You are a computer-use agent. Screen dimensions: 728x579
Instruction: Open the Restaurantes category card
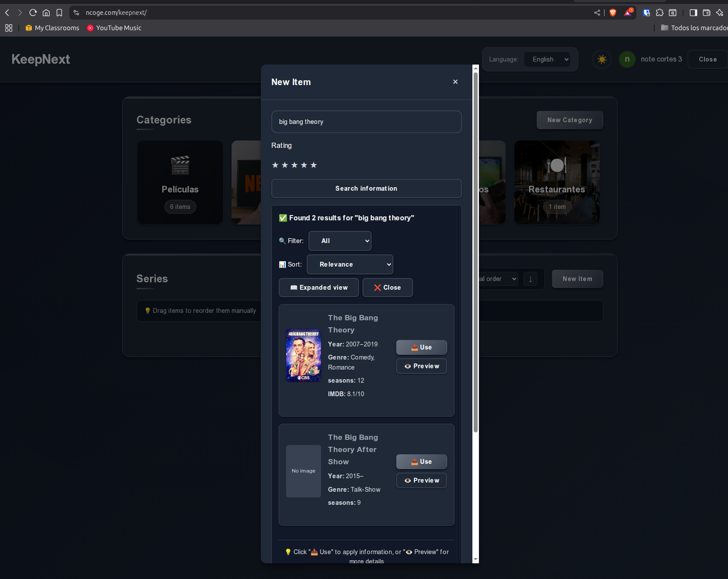click(x=557, y=182)
